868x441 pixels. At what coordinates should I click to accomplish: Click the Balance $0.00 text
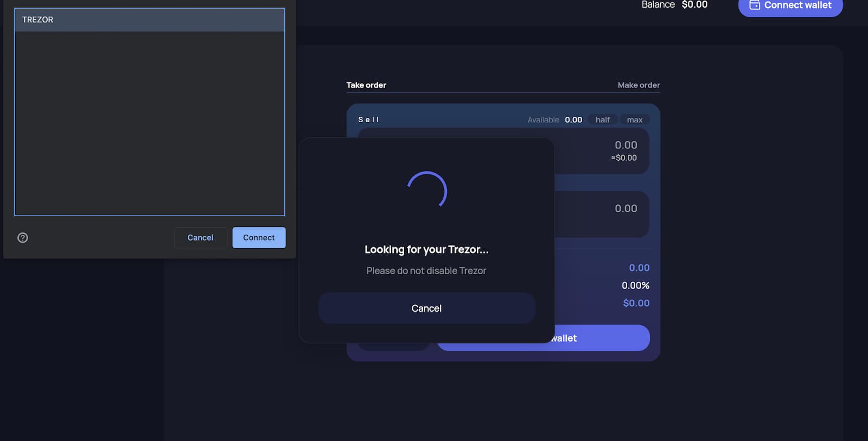(674, 5)
